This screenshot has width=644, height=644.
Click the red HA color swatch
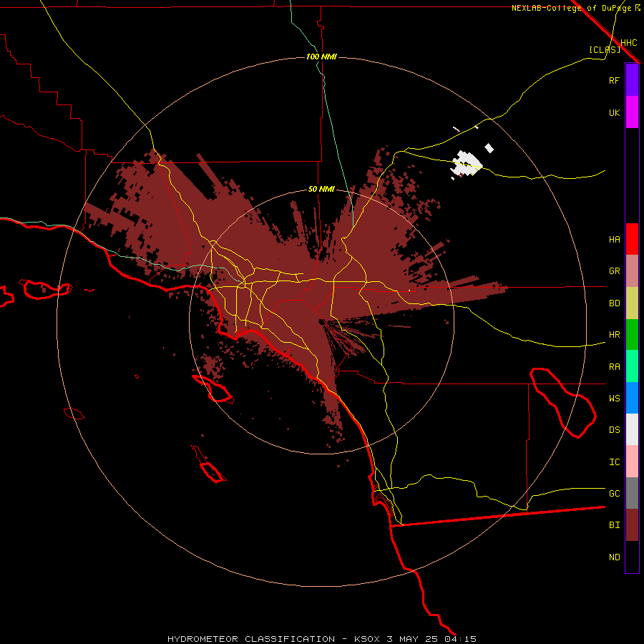tap(632, 239)
